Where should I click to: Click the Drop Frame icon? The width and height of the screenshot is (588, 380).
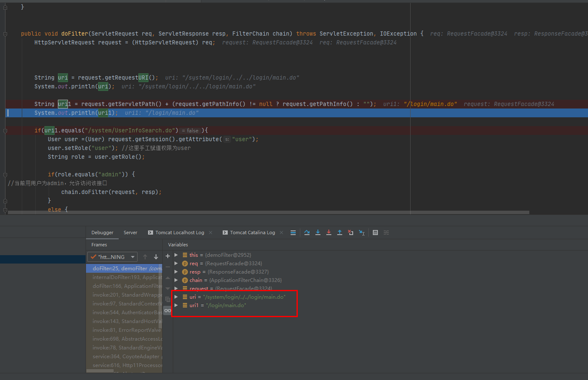point(351,233)
